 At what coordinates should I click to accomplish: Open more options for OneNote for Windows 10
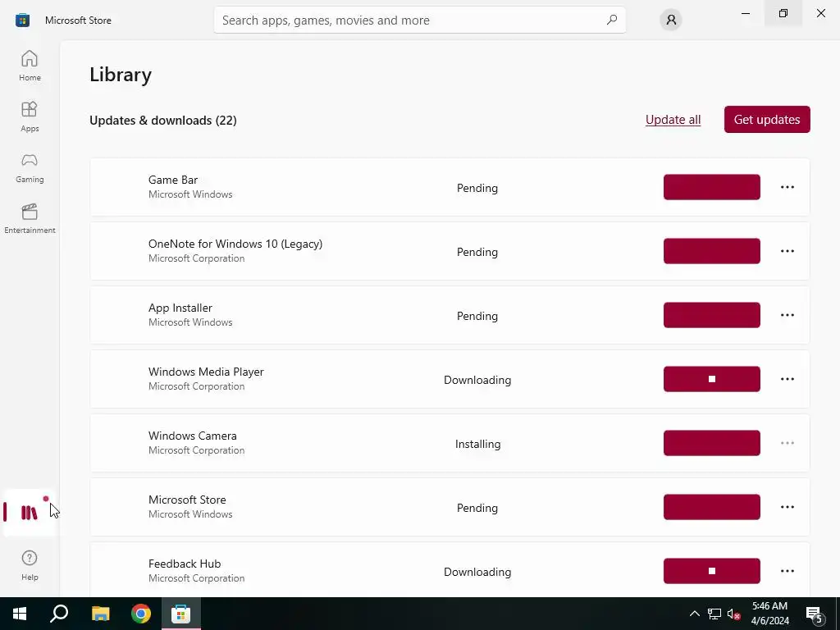[787, 251]
